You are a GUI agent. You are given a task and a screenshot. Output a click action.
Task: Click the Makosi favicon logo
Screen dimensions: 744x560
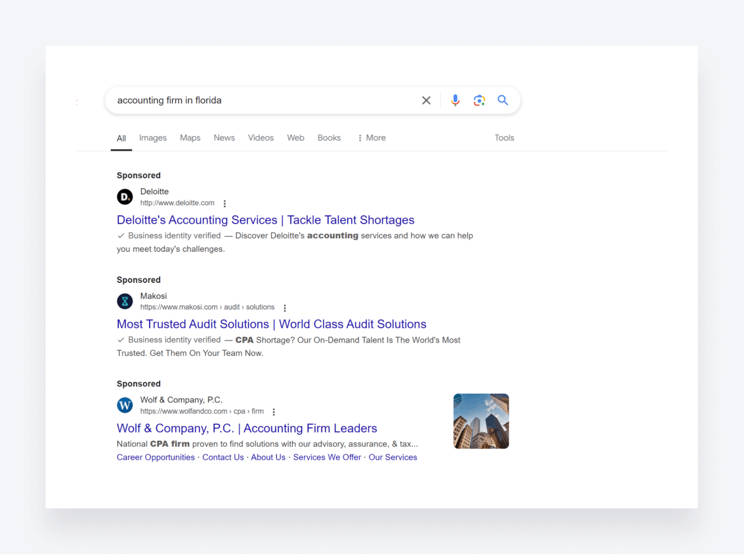point(125,302)
